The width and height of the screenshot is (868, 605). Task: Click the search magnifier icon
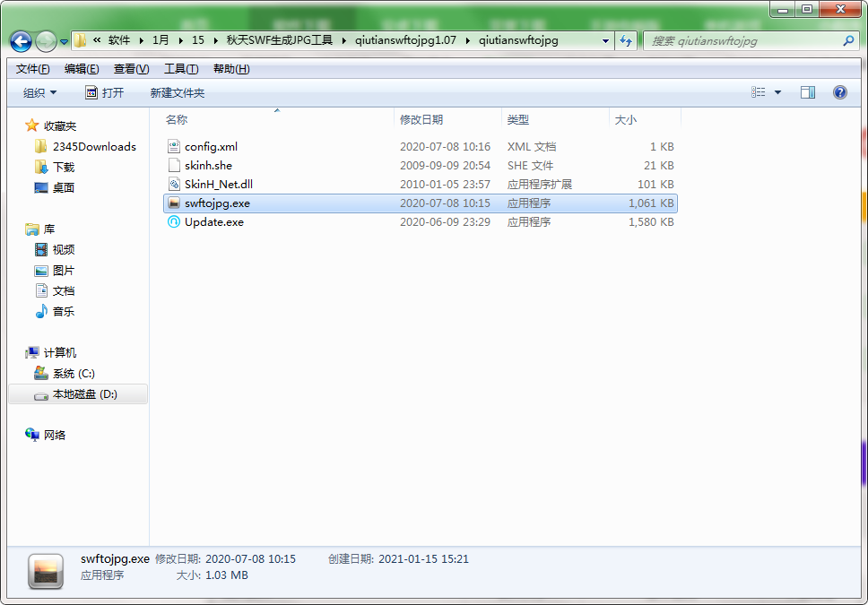pyautogui.click(x=848, y=41)
